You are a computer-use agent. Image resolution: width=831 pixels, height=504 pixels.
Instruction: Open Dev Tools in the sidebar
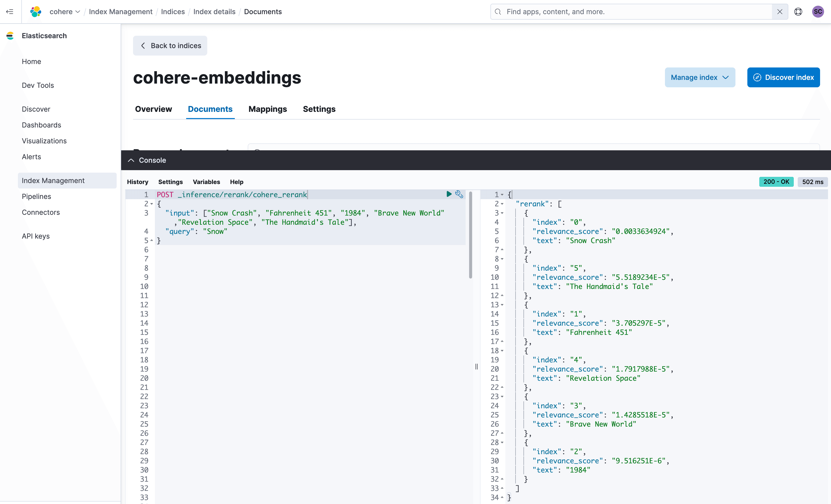click(38, 85)
